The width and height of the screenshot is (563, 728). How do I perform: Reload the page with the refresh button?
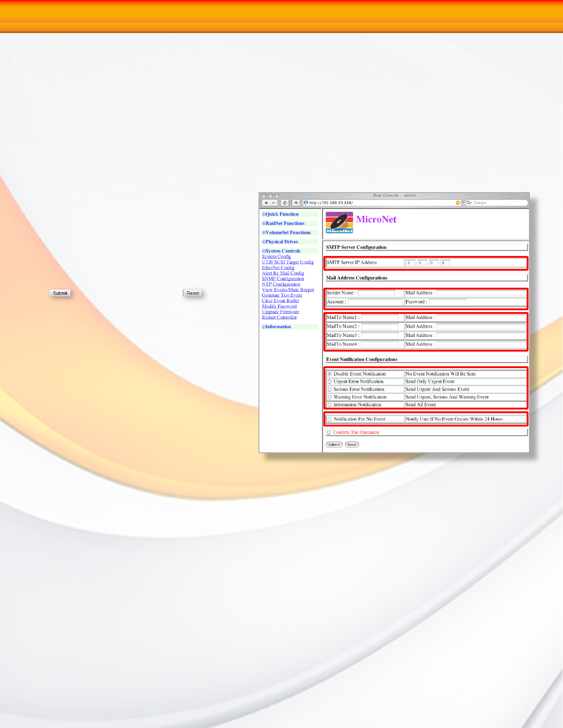[x=285, y=203]
